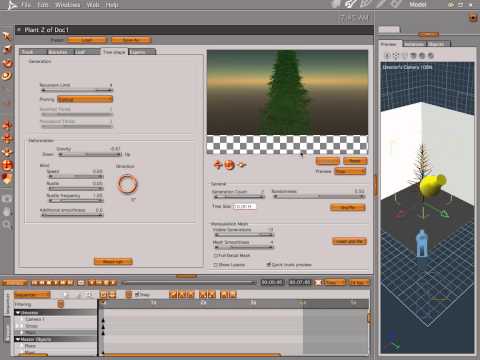The image size is (480, 360).
Task: Open the Help menu
Action: (x=112, y=5)
